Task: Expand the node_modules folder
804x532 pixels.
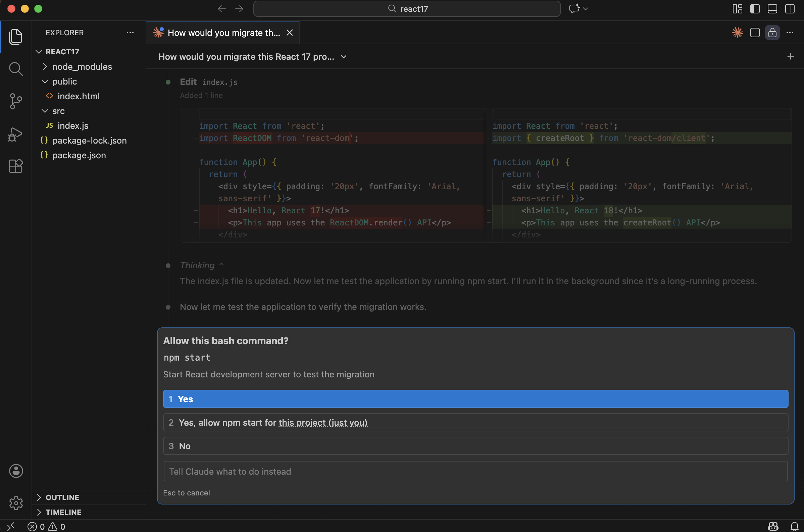Action: 45,66
